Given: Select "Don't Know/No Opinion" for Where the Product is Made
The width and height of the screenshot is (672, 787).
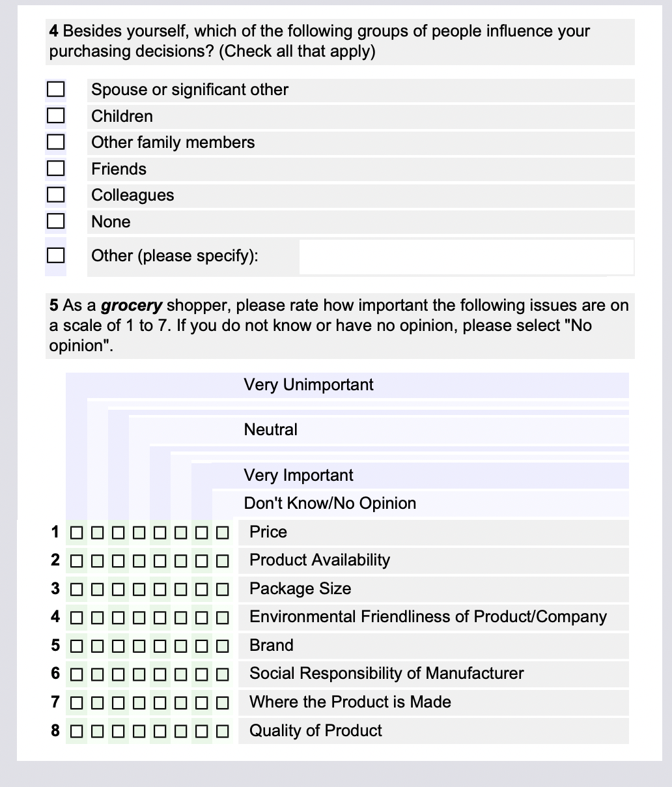Looking at the screenshot, I should click(223, 702).
